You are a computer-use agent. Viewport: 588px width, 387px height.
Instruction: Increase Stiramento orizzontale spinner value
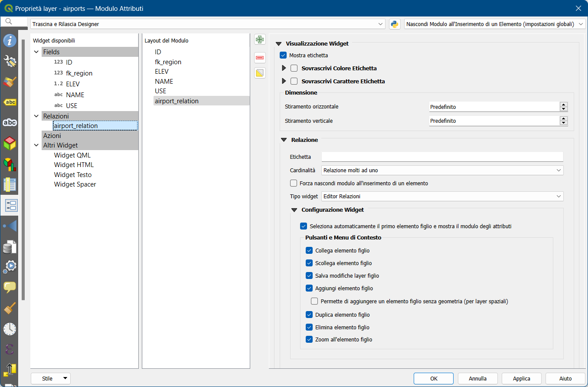pyautogui.click(x=564, y=105)
